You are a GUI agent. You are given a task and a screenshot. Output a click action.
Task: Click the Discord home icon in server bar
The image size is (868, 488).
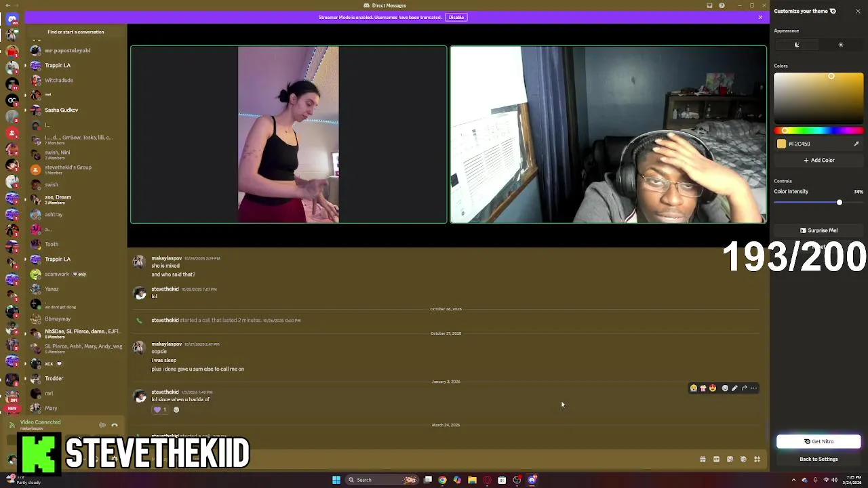(x=12, y=19)
